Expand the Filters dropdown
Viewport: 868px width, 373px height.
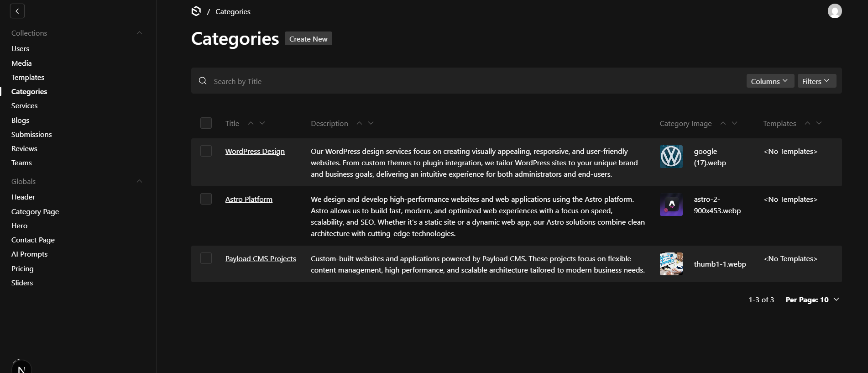coord(816,81)
